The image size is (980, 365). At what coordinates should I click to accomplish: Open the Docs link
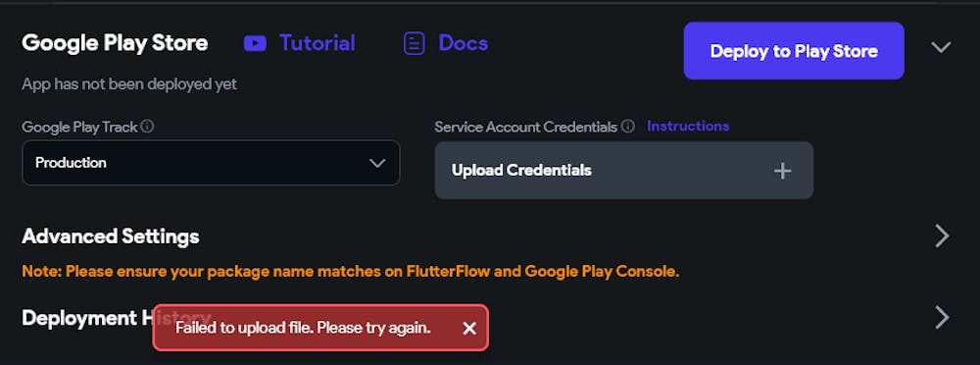464,43
